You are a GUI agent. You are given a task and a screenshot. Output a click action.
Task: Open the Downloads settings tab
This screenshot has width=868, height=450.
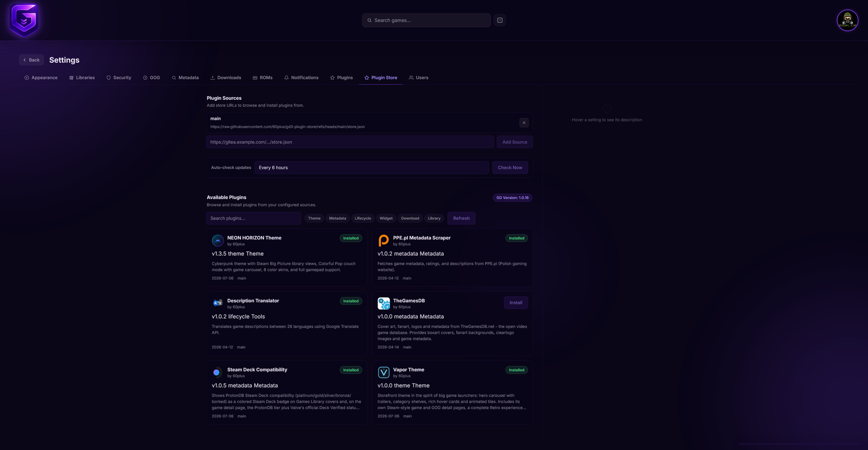(x=226, y=78)
